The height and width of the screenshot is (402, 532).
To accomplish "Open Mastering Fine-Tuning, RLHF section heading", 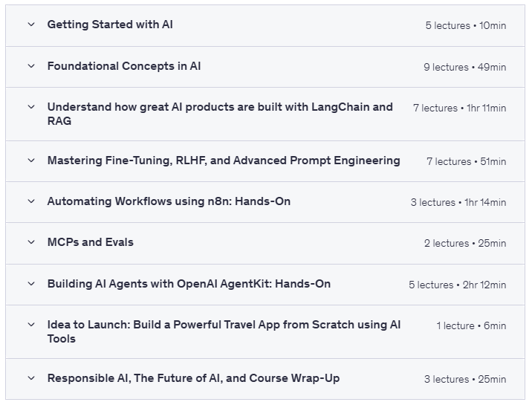I will tap(224, 161).
